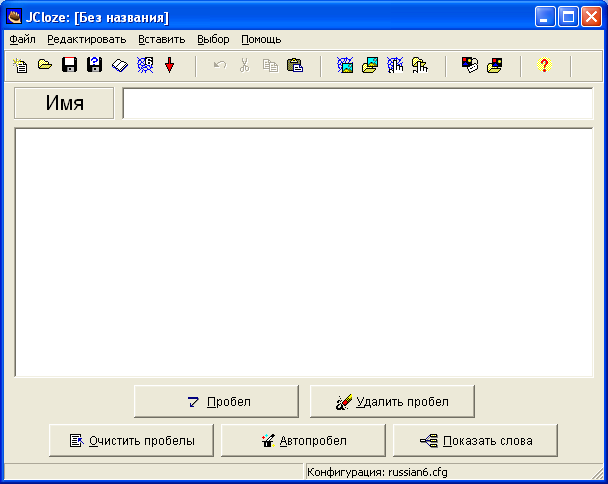608x484 pixels.
Task: Click the folder icon with colored squares
Action: click(495, 65)
